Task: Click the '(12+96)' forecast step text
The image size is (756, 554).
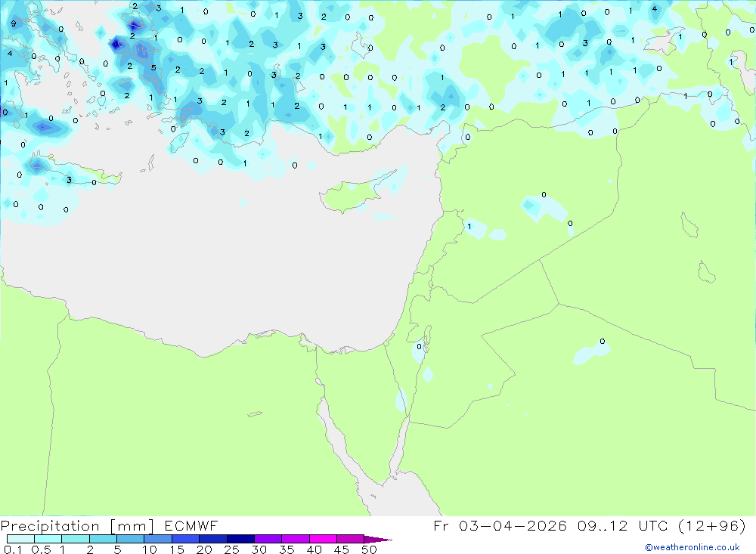Action: click(711, 526)
